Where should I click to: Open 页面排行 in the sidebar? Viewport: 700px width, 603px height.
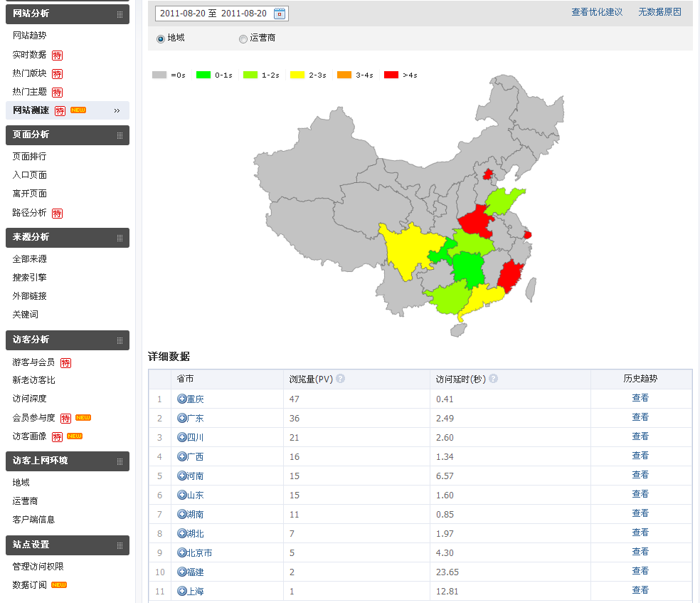[29, 157]
